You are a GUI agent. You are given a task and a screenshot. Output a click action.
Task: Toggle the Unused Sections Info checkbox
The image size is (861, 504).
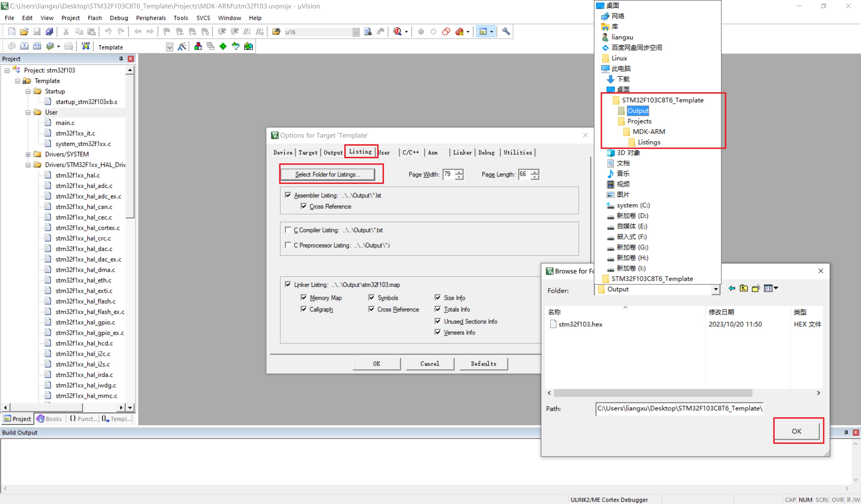coord(438,321)
